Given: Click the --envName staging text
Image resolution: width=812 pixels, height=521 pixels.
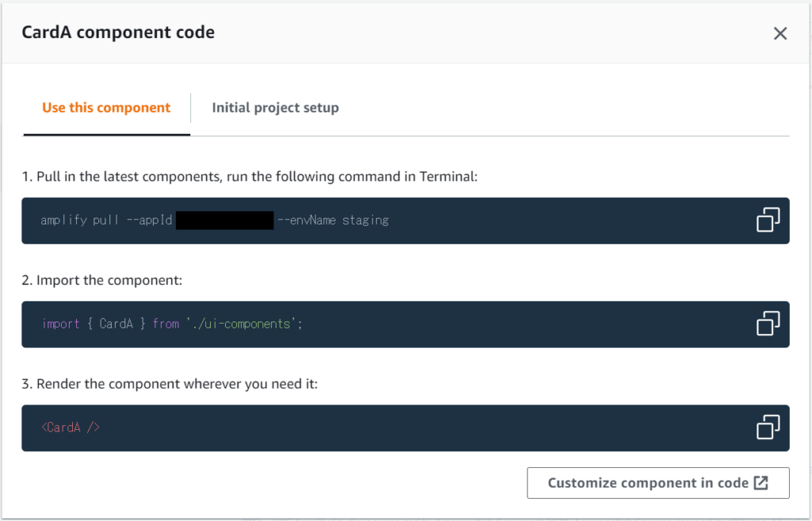Looking at the screenshot, I should pyautogui.click(x=333, y=220).
